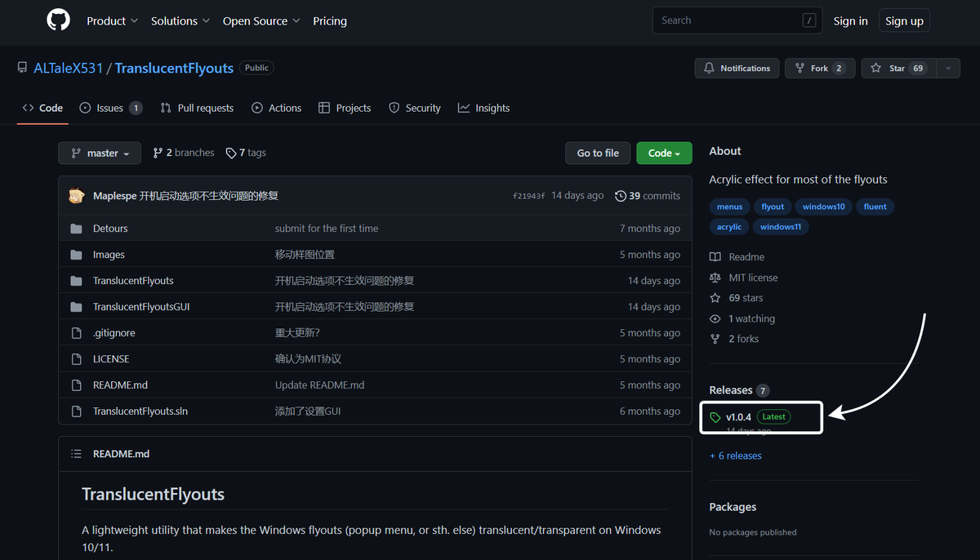
Task: Select the windows10 topic tag
Action: coord(823,207)
